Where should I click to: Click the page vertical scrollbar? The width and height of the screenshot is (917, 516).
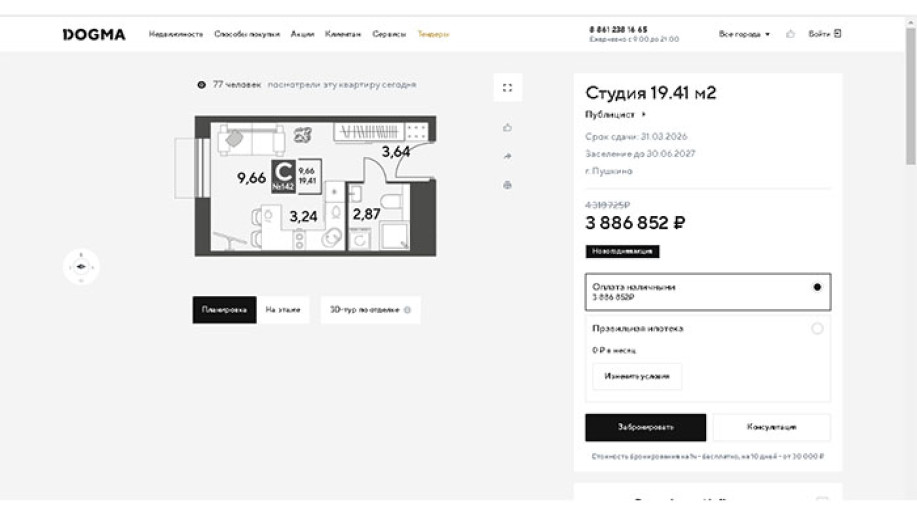point(910,100)
